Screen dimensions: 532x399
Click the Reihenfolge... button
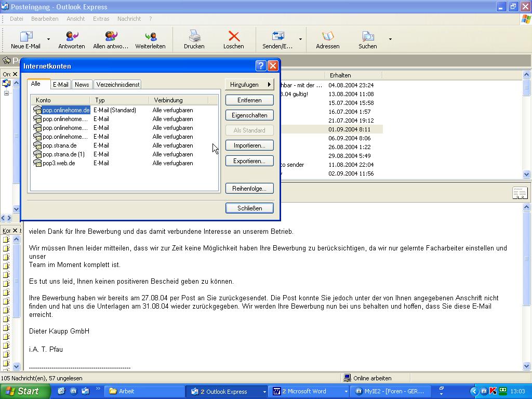249,189
